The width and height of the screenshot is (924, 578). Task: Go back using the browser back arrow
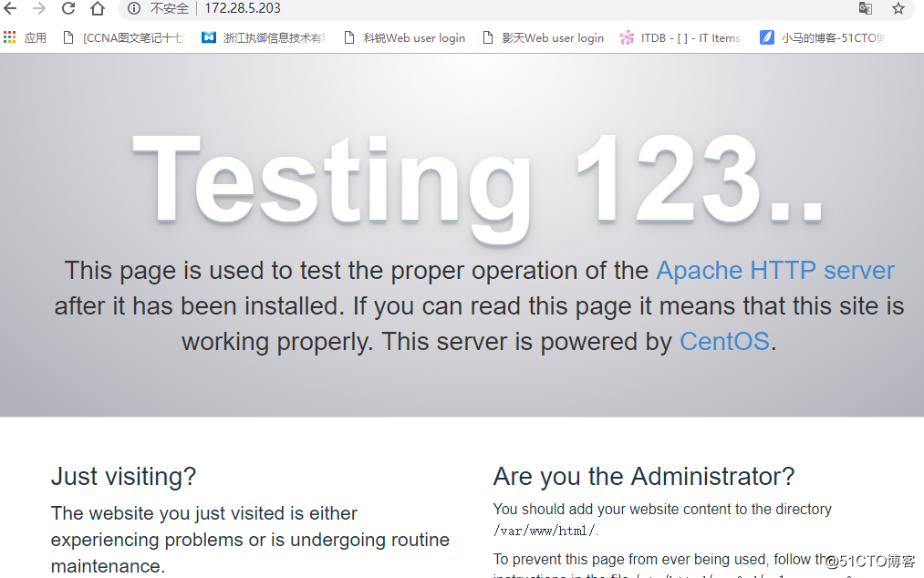10,8
